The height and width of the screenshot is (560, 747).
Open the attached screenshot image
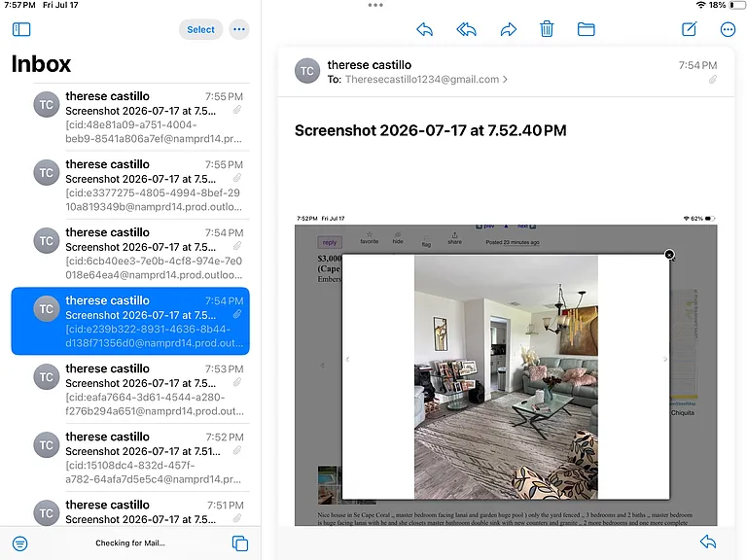[x=506, y=369]
